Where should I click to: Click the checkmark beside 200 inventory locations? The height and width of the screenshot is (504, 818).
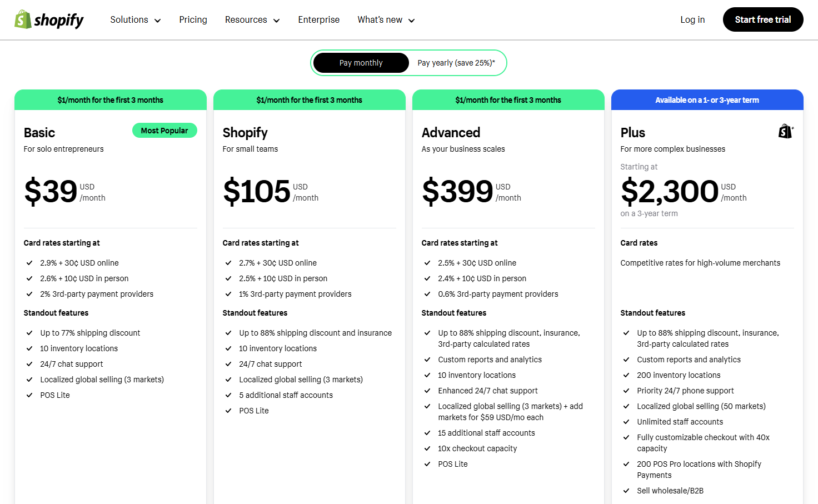click(626, 375)
